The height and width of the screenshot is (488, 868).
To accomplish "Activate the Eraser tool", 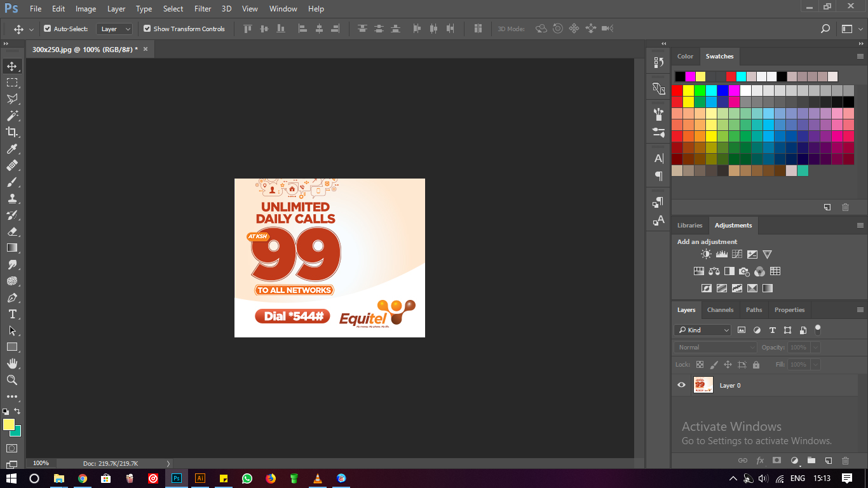I will coord(12,231).
